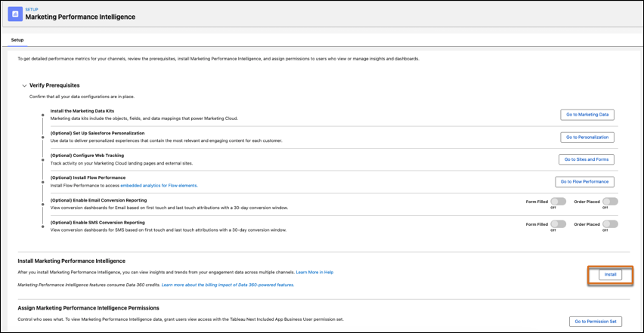Click 'Control who sees what' permissions description
644x333 pixels.
tap(181, 319)
